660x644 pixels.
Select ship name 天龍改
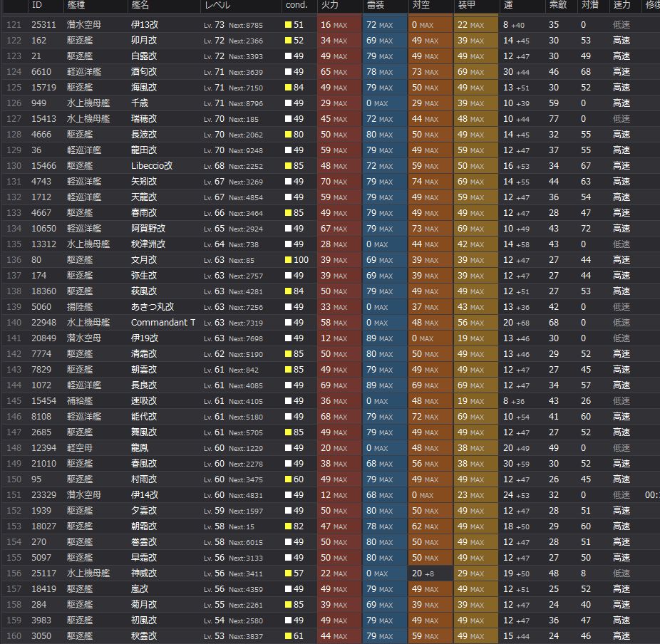click(x=144, y=197)
